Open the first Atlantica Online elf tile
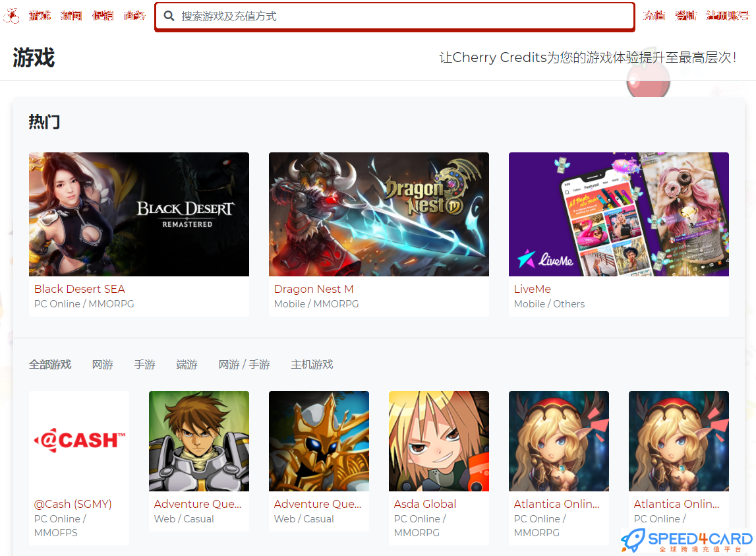 [x=559, y=441]
